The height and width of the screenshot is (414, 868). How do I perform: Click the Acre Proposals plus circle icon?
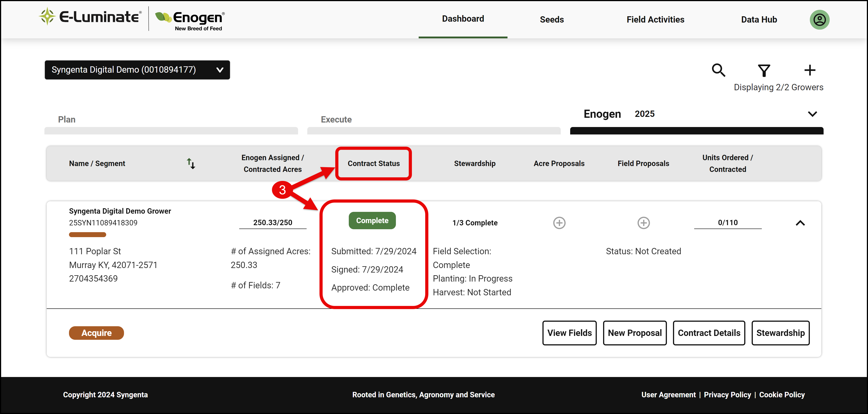click(559, 223)
